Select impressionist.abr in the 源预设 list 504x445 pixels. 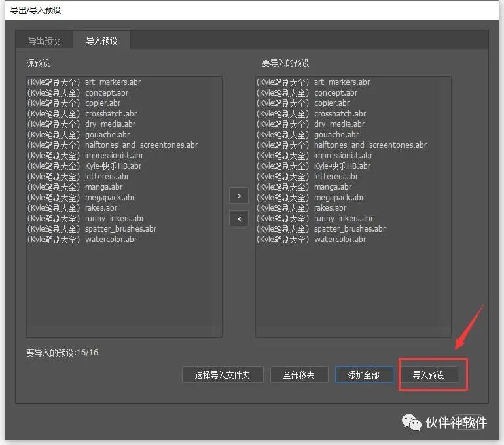click(85, 156)
